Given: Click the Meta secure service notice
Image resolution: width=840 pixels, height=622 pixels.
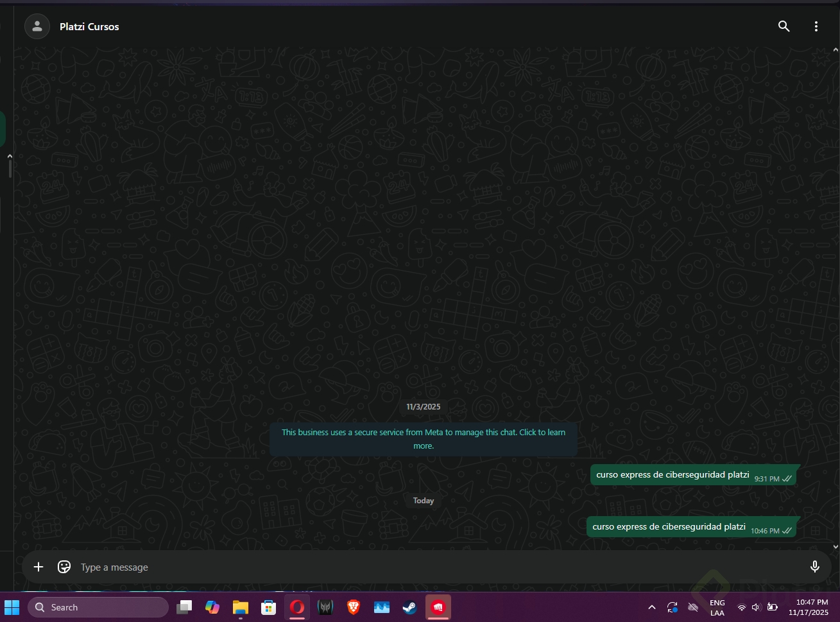Looking at the screenshot, I should 424,439.
